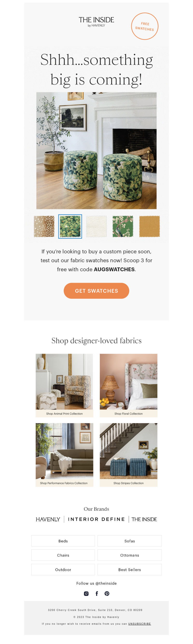Open Shop Animal Print Collection tile
Viewport: 193px width, 644px height.
click(64, 386)
